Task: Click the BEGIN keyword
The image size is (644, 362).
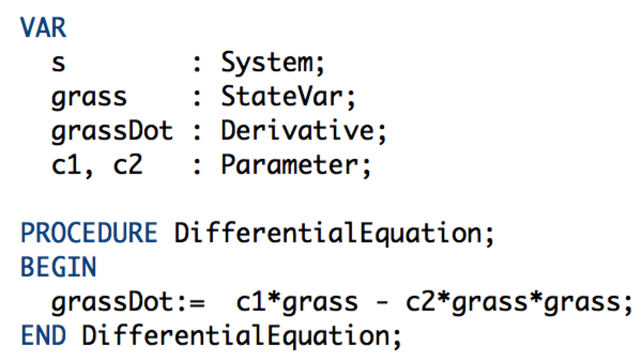Action: pos(58,268)
